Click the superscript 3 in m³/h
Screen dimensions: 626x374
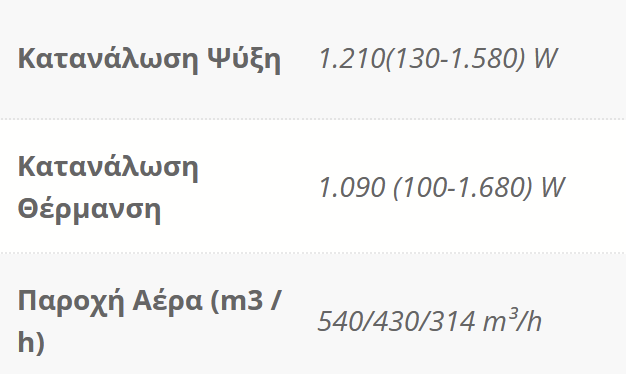coord(514,313)
